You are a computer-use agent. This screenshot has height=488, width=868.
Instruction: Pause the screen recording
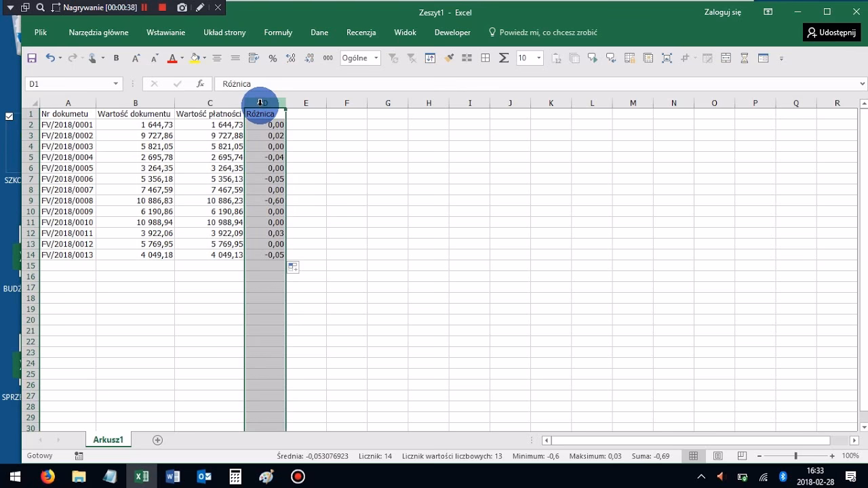pyautogui.click(x=144, y=7)
